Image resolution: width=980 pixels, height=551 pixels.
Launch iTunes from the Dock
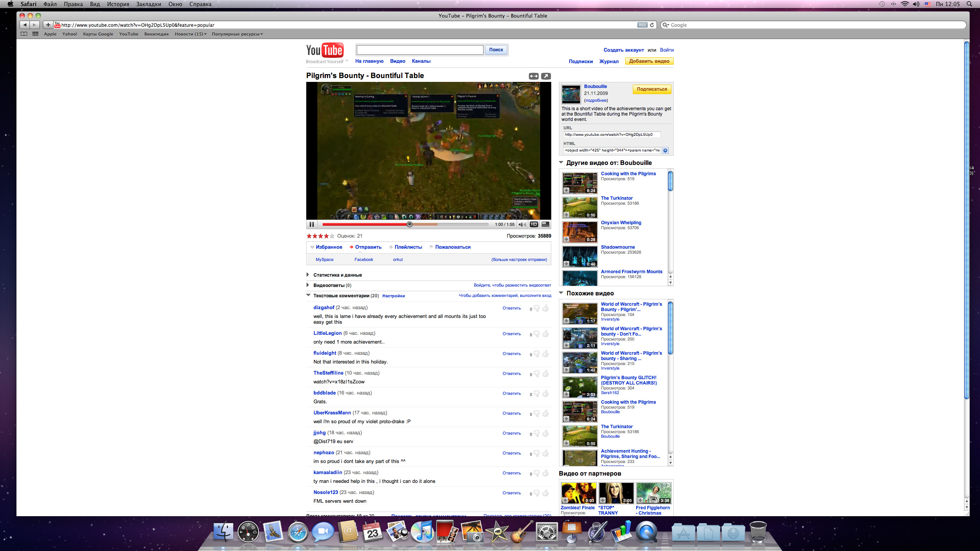pyautogui.click(x=422, y=531)
